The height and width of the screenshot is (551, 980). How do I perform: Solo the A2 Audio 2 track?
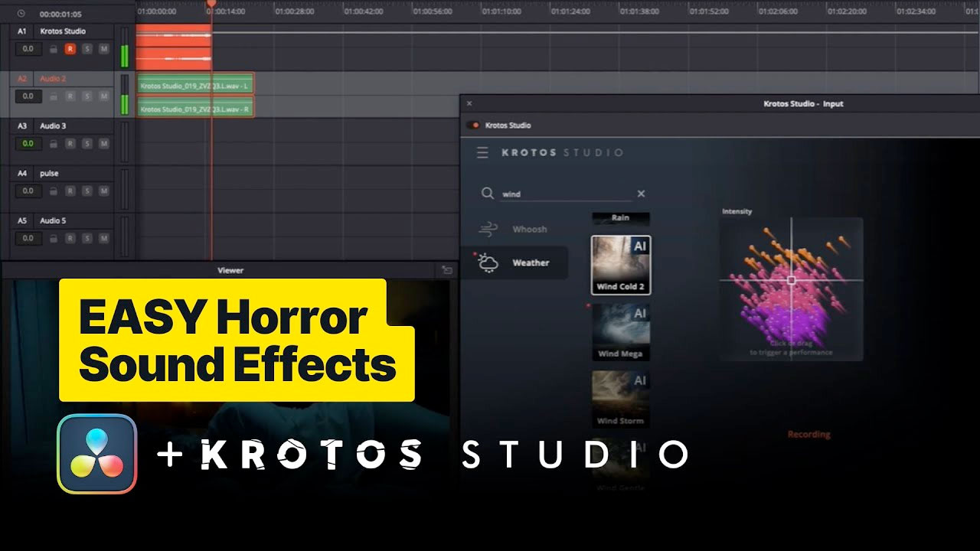tap(87, 96)
